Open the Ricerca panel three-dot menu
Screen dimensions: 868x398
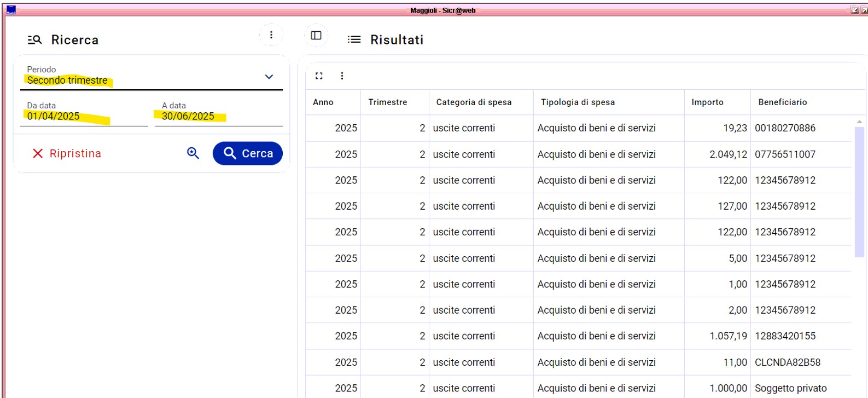pyautogui.click(x=271, y=35)
